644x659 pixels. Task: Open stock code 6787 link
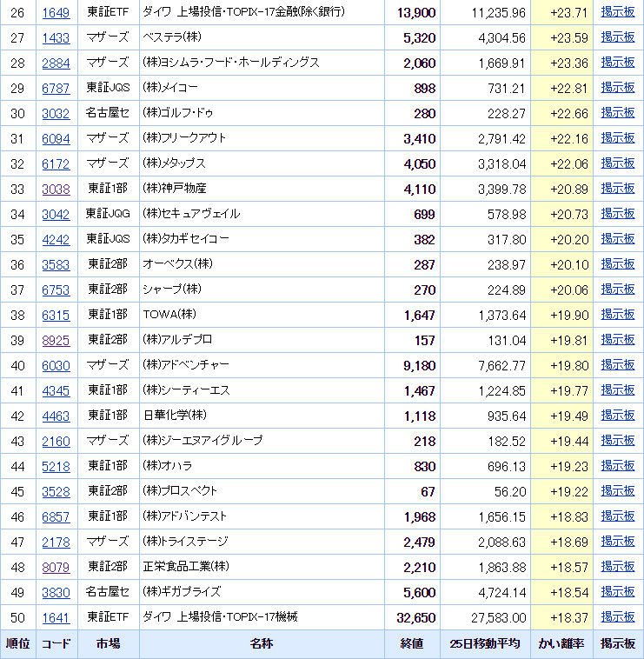pyautogui.click(x=56, y=89)
